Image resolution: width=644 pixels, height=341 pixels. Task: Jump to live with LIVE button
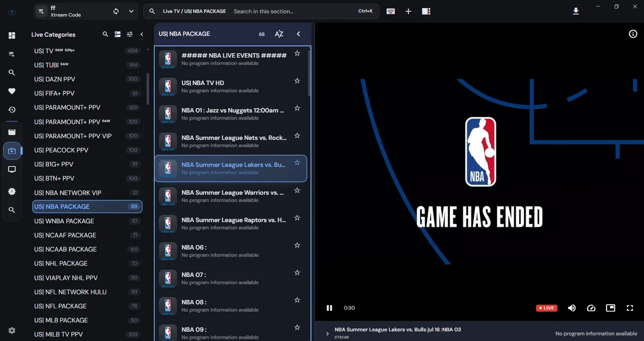[x=546, y=308]
